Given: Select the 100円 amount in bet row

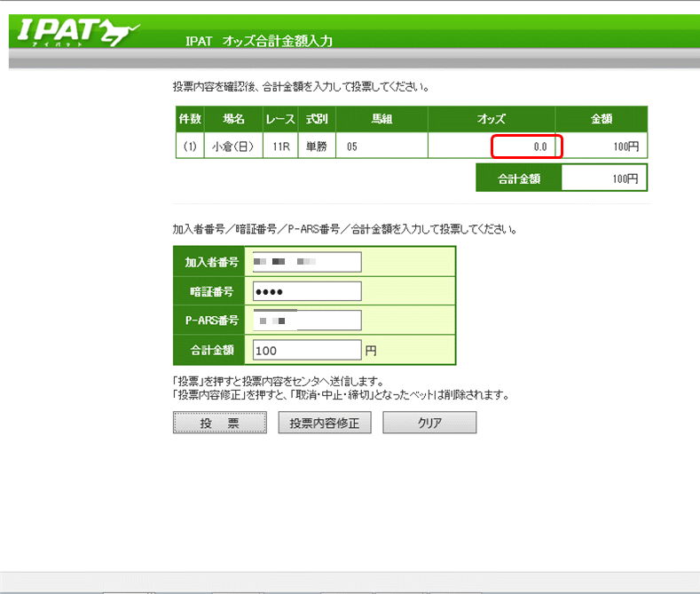Looking at the screenshot, I should [602, 146].
